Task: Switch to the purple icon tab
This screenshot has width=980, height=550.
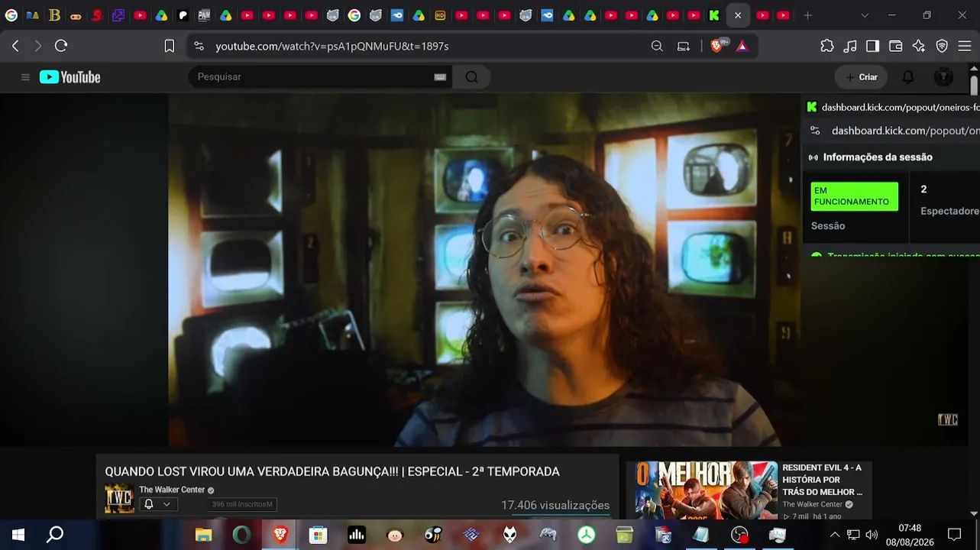Action: tap(118, 15)
